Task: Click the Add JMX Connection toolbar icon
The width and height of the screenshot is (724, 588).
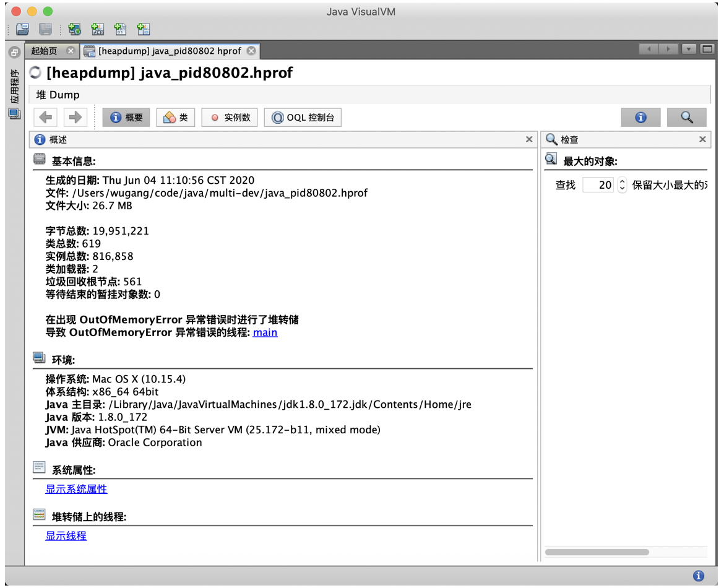Action: (x=97, y=29)
